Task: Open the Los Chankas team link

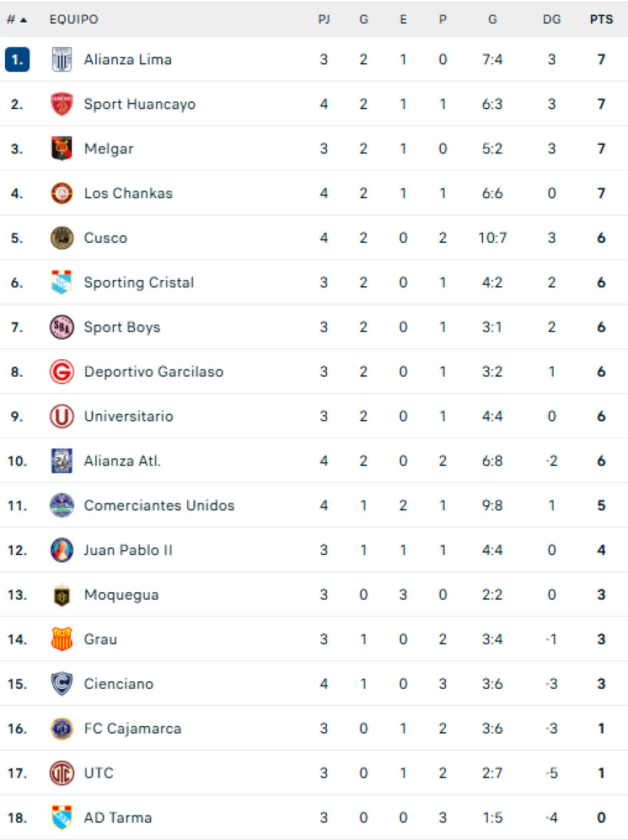Action: 128,193
